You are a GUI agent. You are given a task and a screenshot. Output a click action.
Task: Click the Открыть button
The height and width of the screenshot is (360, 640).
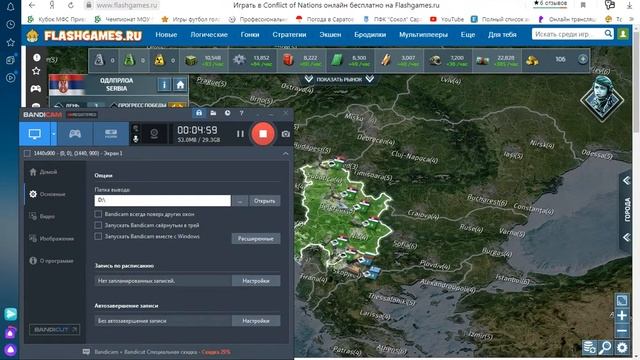point(264,201)
